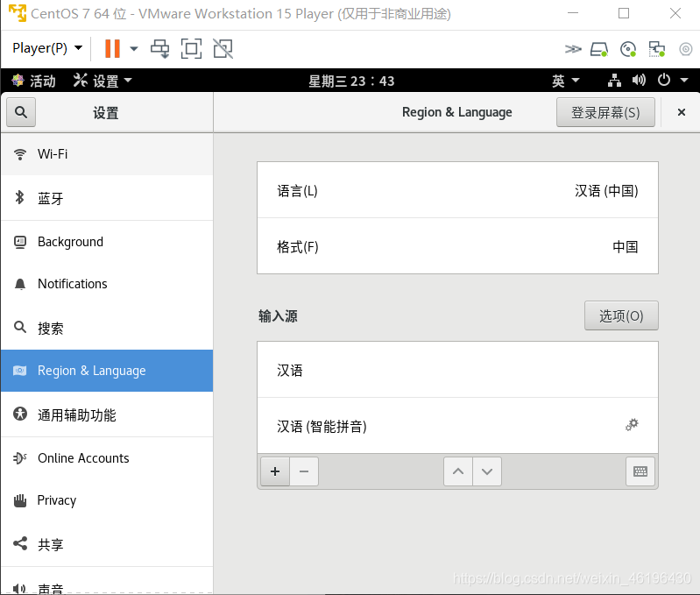The image size is (700, 595).
Task: Change 格式(F) formats row
Action: coord(457,246)
